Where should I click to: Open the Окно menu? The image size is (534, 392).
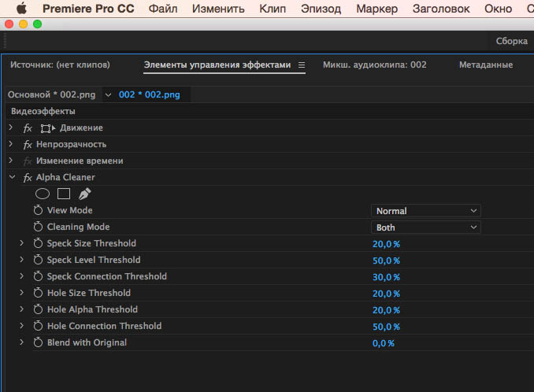[499, 9]
